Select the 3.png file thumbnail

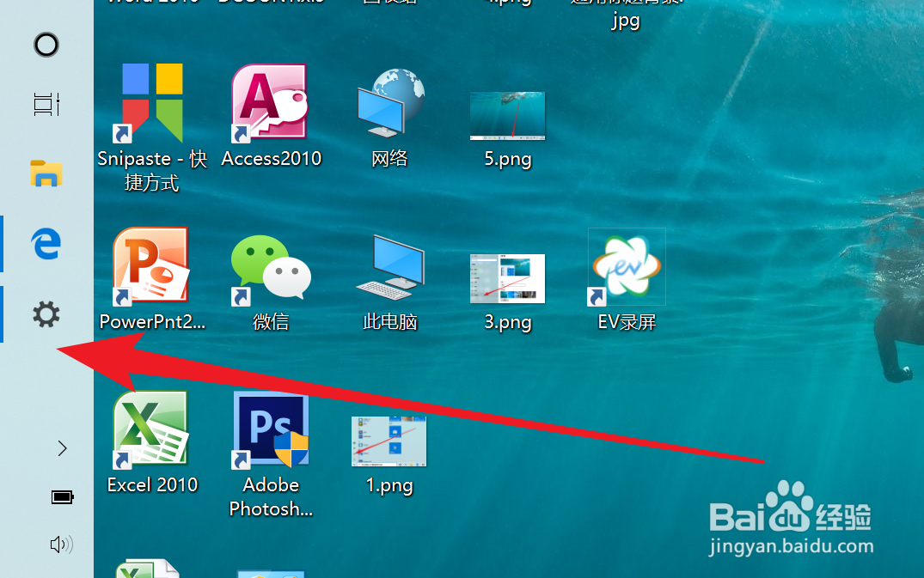pos(507,278)
